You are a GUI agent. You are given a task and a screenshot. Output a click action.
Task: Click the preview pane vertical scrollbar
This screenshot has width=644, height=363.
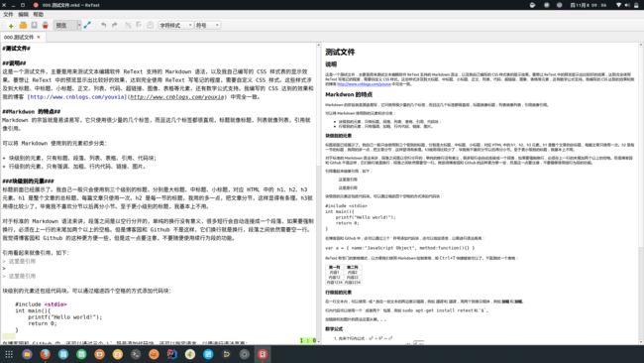641,193
